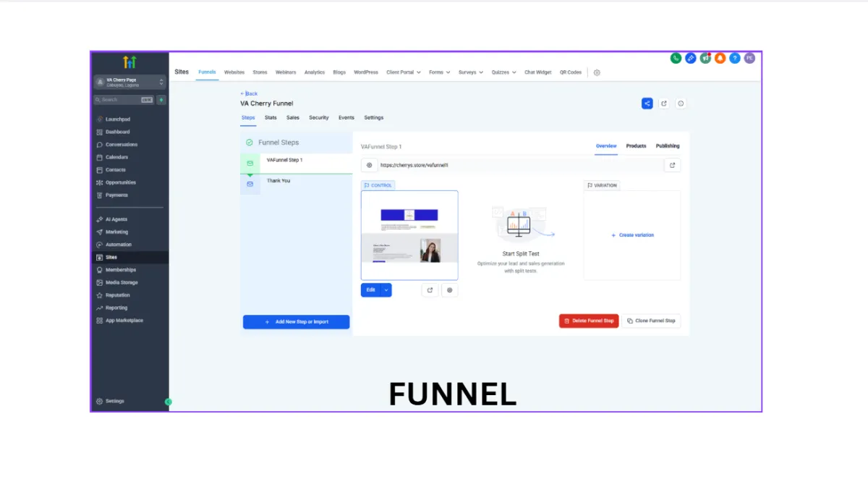Select the funnel Events tab
The height and width of the screenshot is (482, 868).
pos(346,117)
